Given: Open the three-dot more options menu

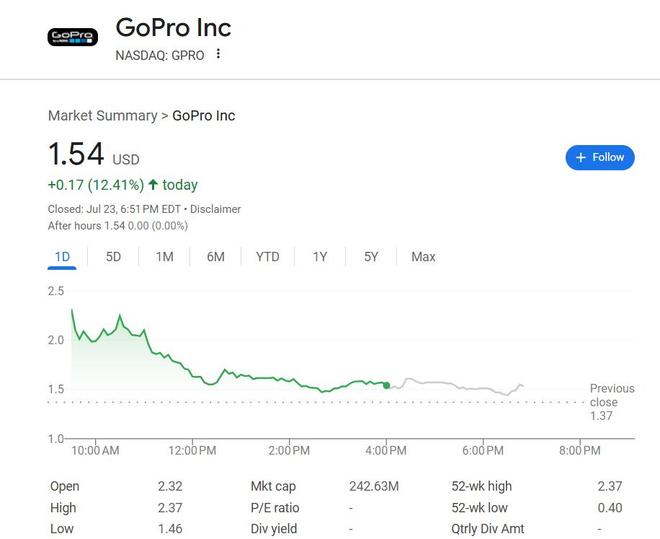Looking at the screenshot, I should [218, 54].
